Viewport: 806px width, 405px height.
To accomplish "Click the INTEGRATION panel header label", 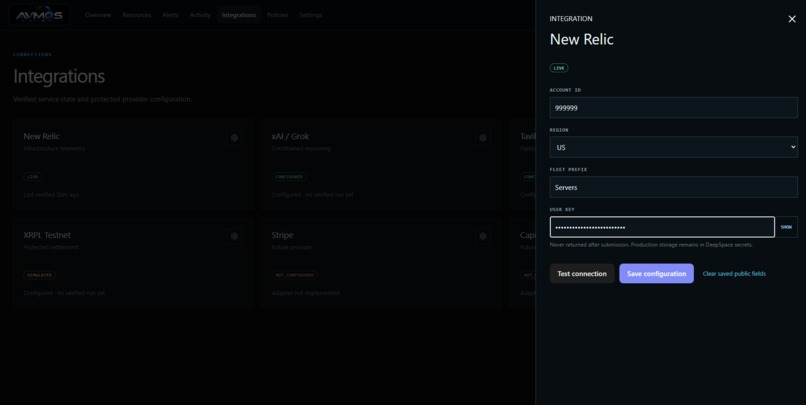I will pyautogui.click(x=571, y=19).
